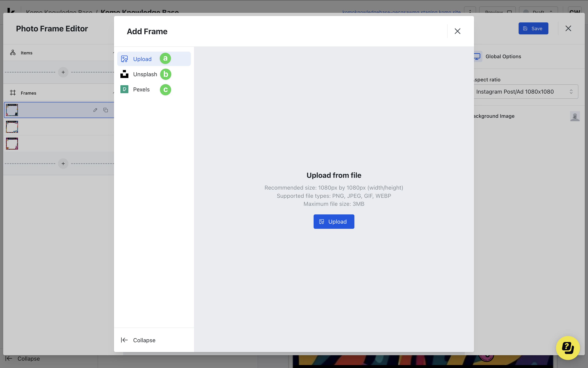Open the help chat widget
The width and height of the screenshot is (588, 368).
pyautogui.click(x=568, y=348)
